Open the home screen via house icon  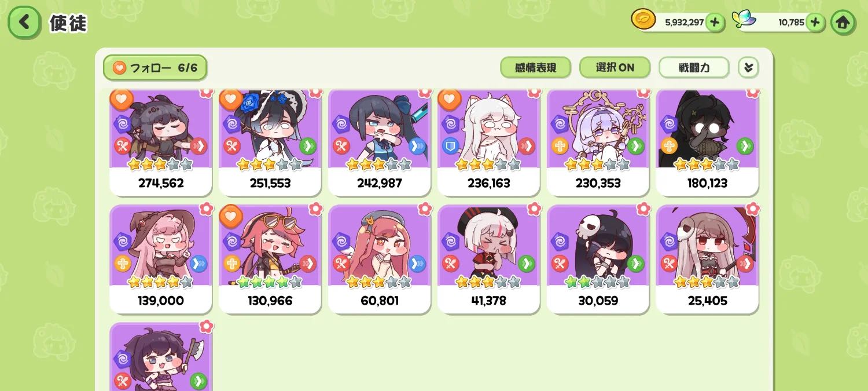click(x=843, y=23)
